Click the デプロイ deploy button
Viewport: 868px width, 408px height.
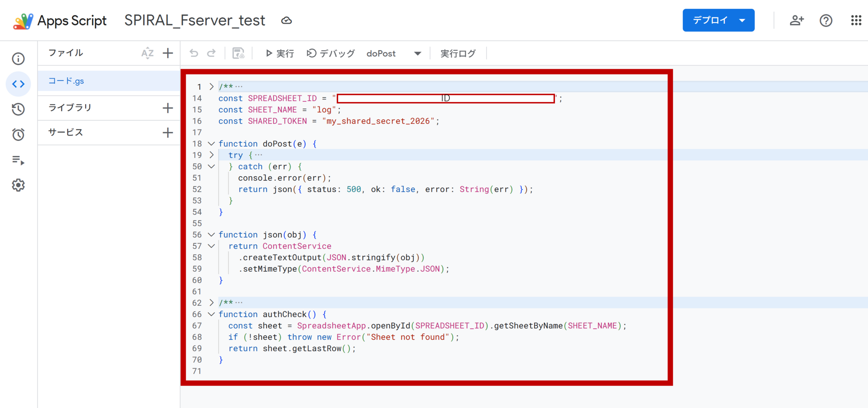coord(710,20)
